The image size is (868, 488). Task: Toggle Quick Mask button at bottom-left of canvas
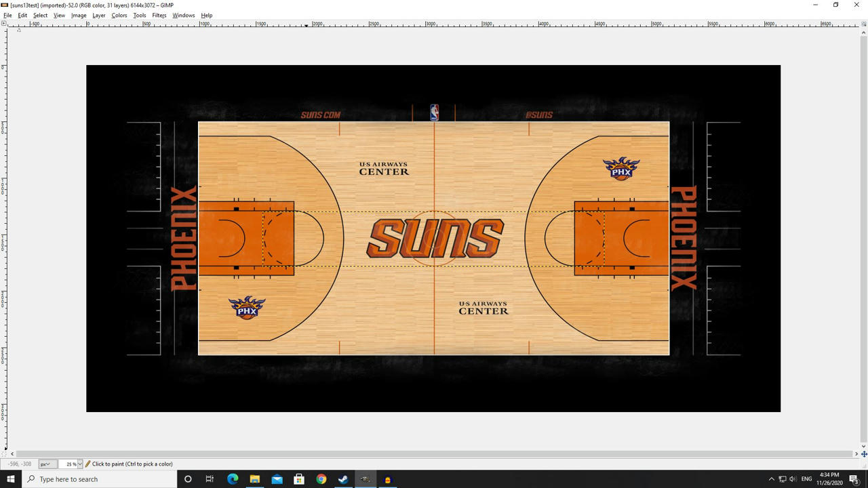click(x=3, y=453)
